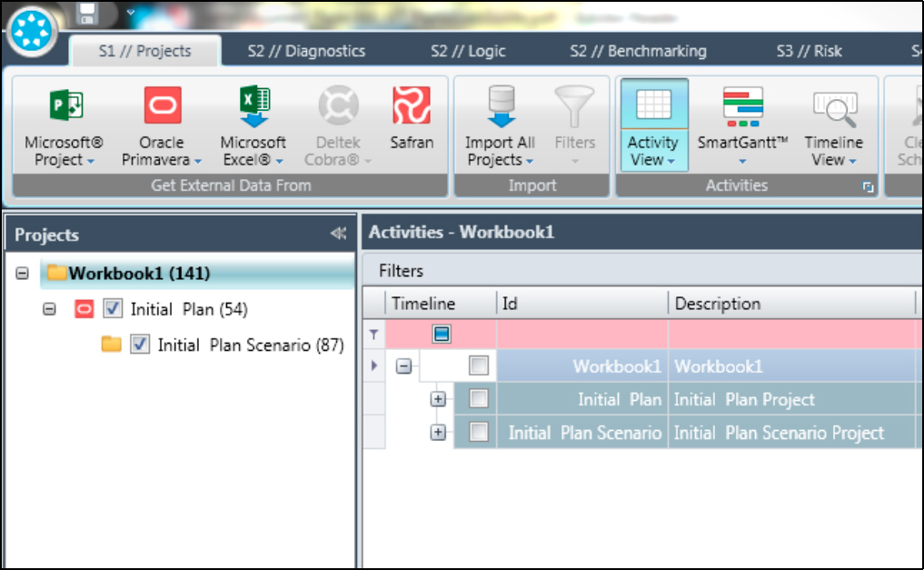Switch to S3 // Risk tab
The image size is (924, 570).
coord(810,51)
